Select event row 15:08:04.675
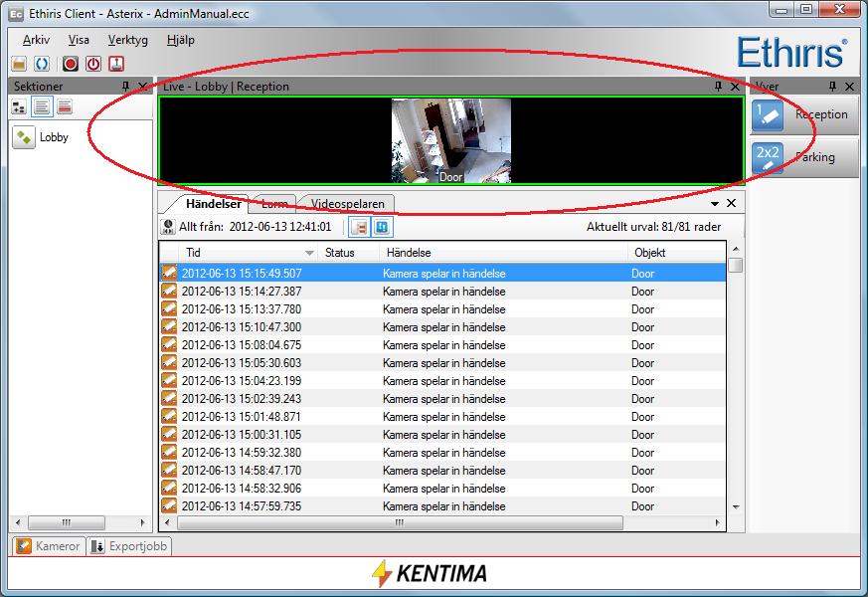 pos(442,345)
